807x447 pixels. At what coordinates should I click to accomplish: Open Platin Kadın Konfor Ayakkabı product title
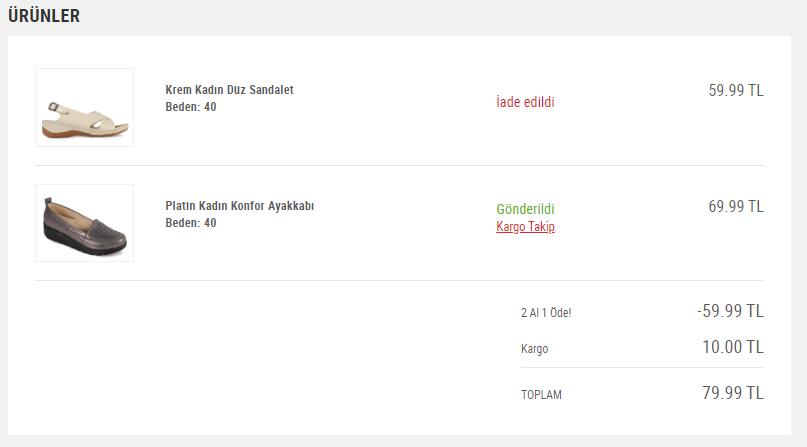(x=239, y=205)
